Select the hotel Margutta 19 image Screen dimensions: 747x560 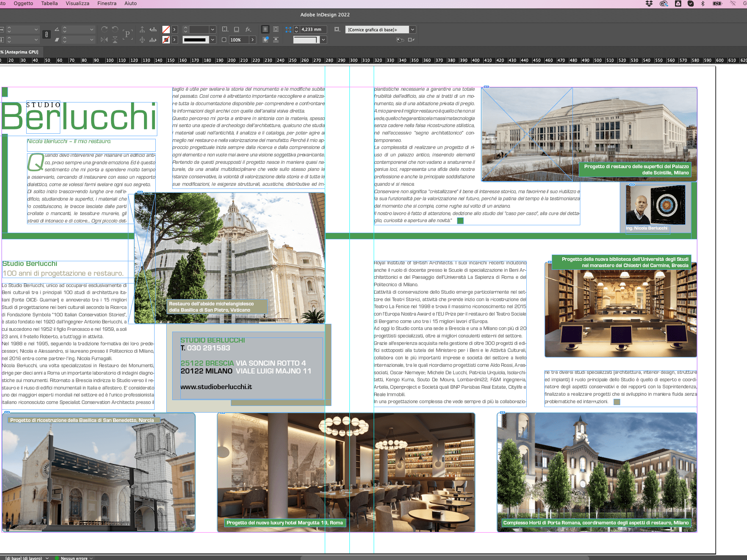pos(346,472)
